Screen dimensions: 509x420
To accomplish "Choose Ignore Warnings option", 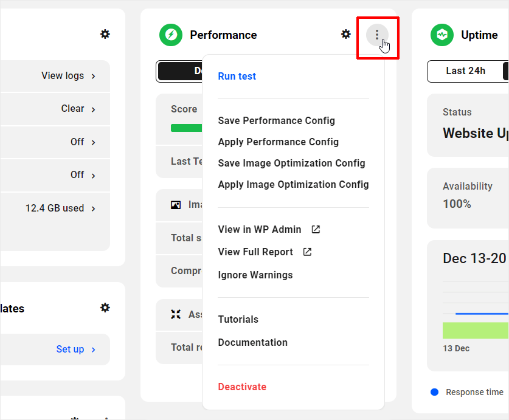I will click(x=255, y=275).
